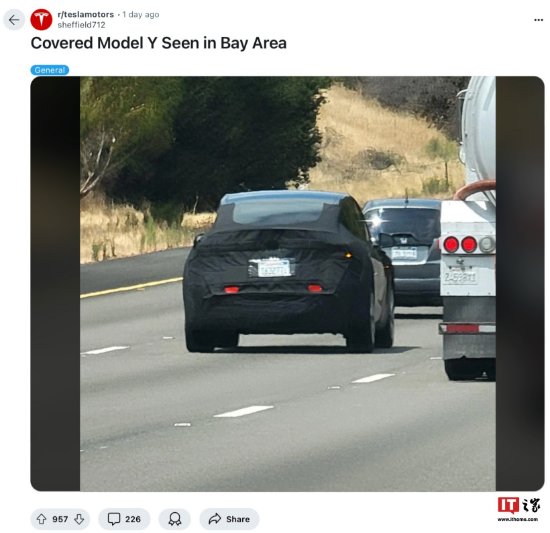The height and width of the screenshot is (533, 550).
Task: Open the 226 comments count
Action: (133, 519)
